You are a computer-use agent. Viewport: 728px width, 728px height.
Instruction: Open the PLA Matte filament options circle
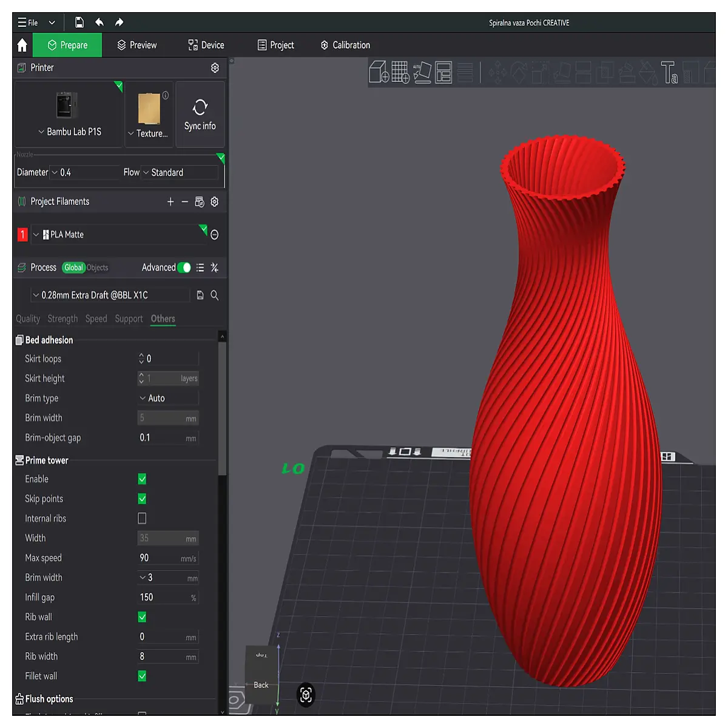coord(214,235)
